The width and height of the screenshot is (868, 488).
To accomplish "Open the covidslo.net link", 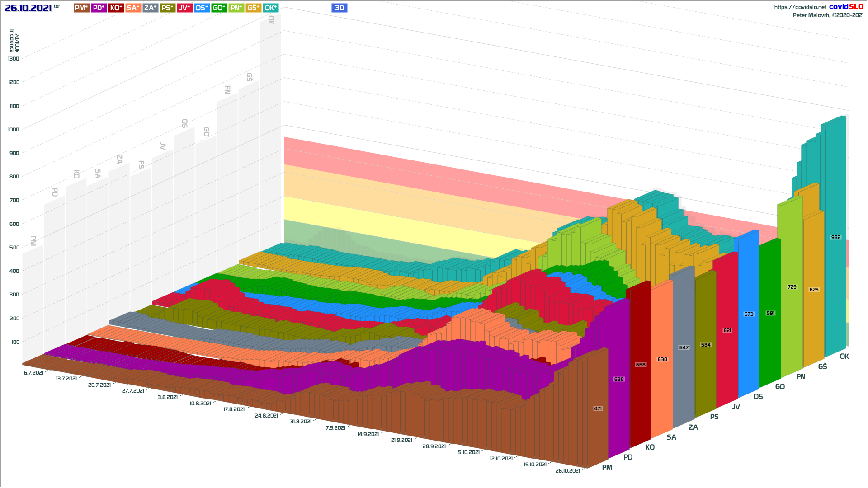I will (800, 7).
